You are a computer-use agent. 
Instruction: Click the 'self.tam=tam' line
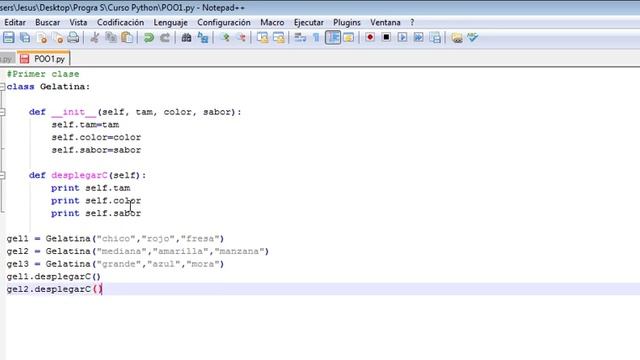coord(85,125)
